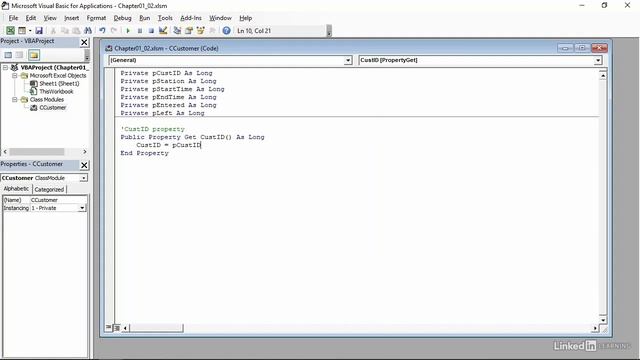Open the Insert menu
The height and width of the screenshot is (360, 640).
coord(71,18)
